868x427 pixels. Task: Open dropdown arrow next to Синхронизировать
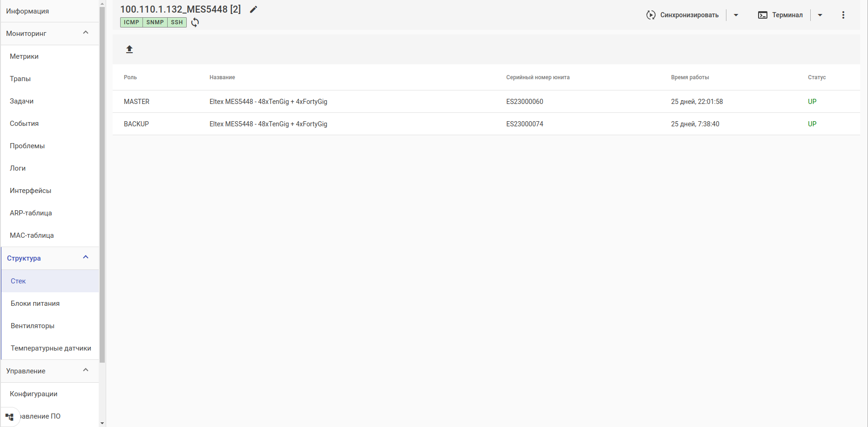pos(736,15)
